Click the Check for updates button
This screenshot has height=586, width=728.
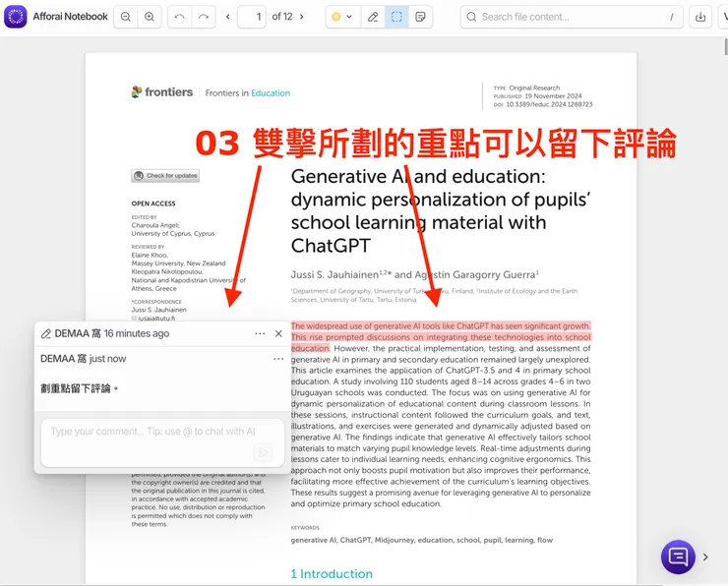pos(165,176)
